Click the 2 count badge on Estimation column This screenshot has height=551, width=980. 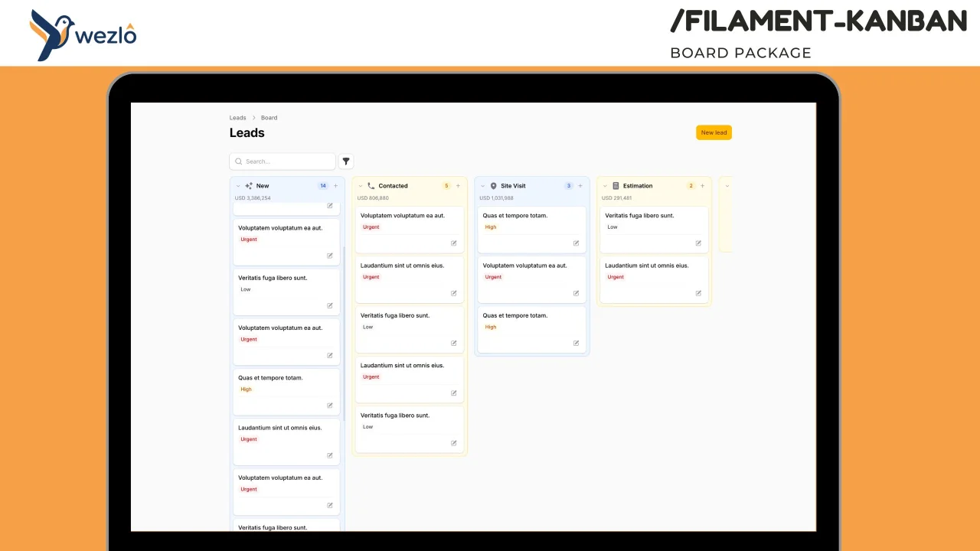(x=691, y=186)
